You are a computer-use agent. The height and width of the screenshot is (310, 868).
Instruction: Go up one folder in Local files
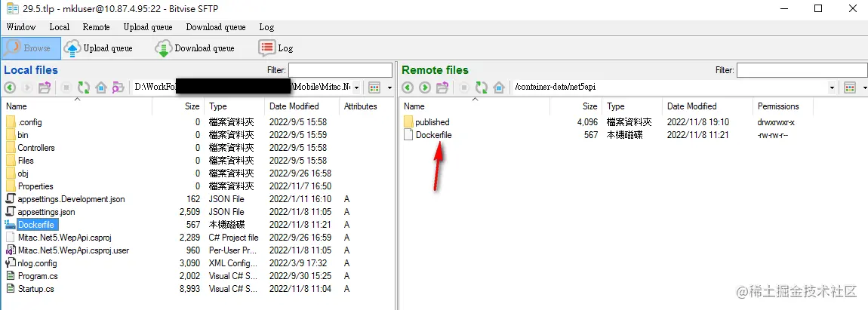(x=45, y=87)
